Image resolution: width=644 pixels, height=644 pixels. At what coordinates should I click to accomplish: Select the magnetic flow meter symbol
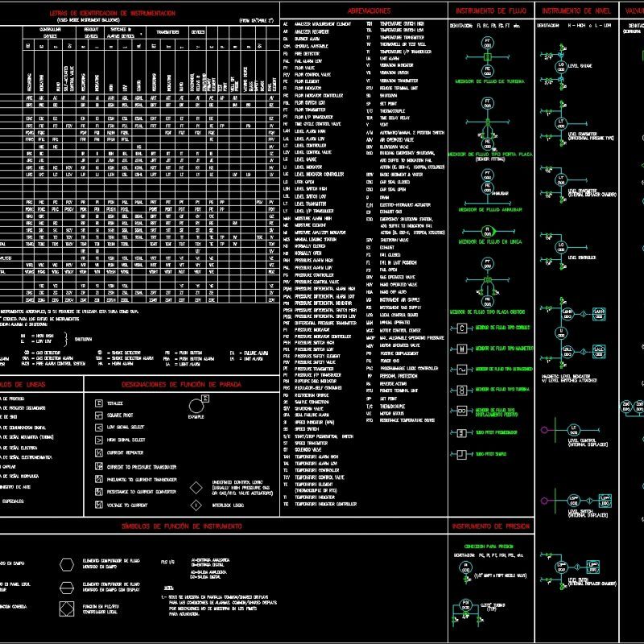(463, 349)
